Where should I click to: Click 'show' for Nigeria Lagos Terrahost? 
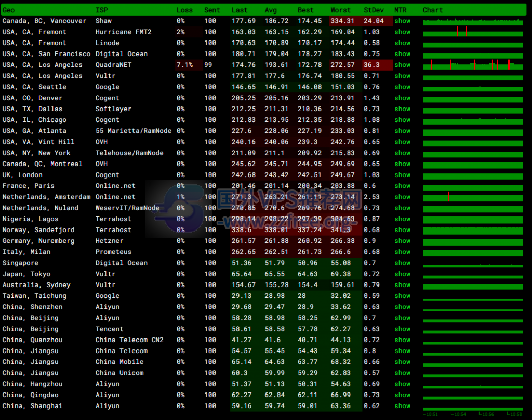pos(403,219)
